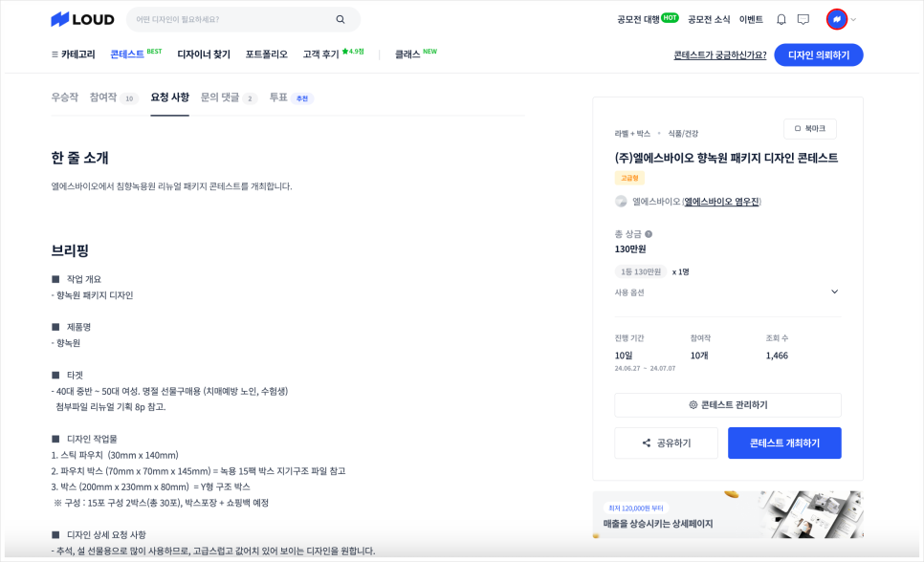
Task: Click the contest title text
Action: click(726, 158)
